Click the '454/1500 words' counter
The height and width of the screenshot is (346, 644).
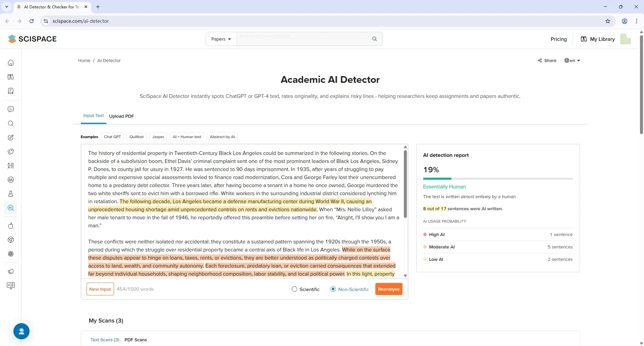click(x=135, y=289)
